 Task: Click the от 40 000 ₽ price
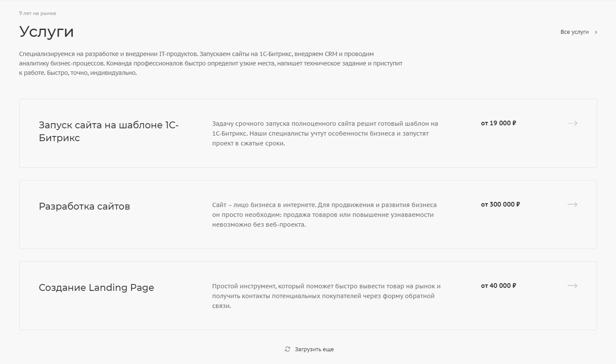[x=498, y=286]
